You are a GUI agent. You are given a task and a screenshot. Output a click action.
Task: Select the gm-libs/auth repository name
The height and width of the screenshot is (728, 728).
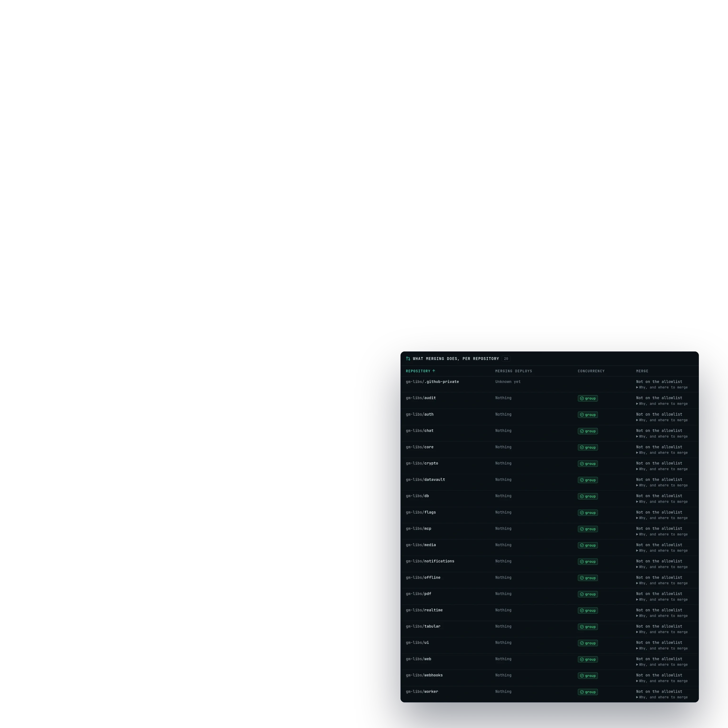(420, 414)
